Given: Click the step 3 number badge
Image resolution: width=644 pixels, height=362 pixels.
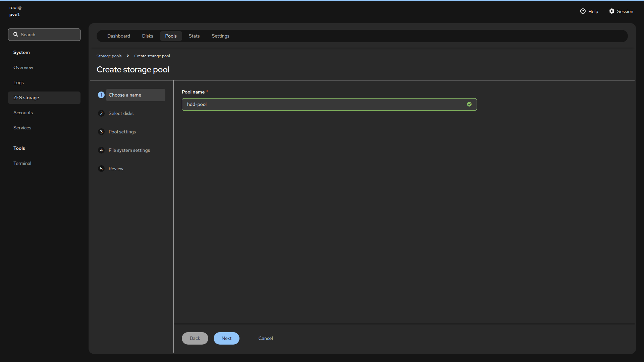Looking at the screenshot, I should coord(101,132).
